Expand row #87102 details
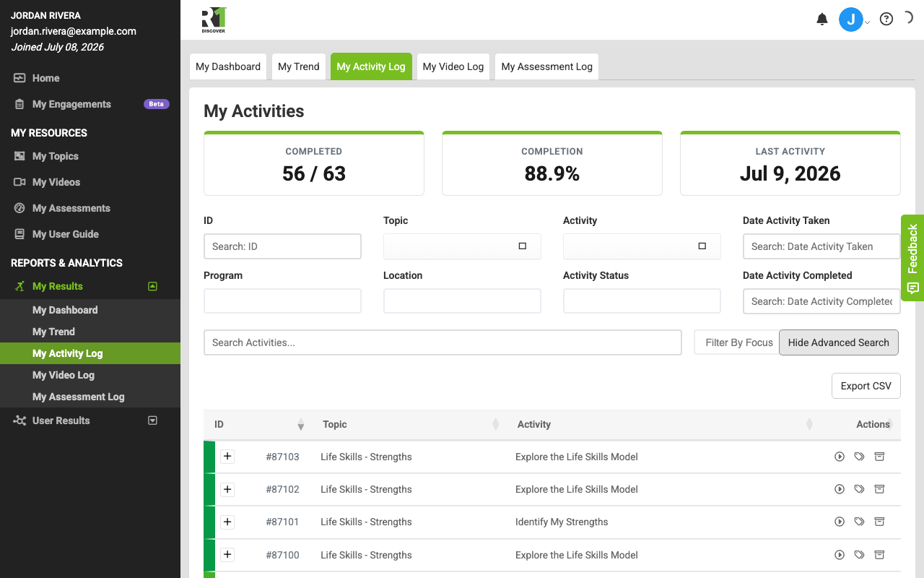This screenshot has width=924, height=578. (x=227, y=489)
